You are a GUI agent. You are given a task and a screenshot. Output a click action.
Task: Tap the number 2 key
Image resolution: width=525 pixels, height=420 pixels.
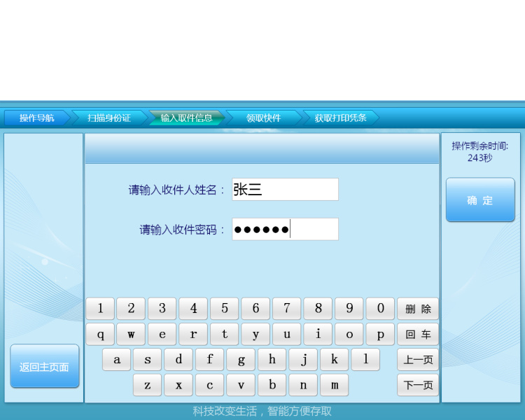(x=131, y=309)
